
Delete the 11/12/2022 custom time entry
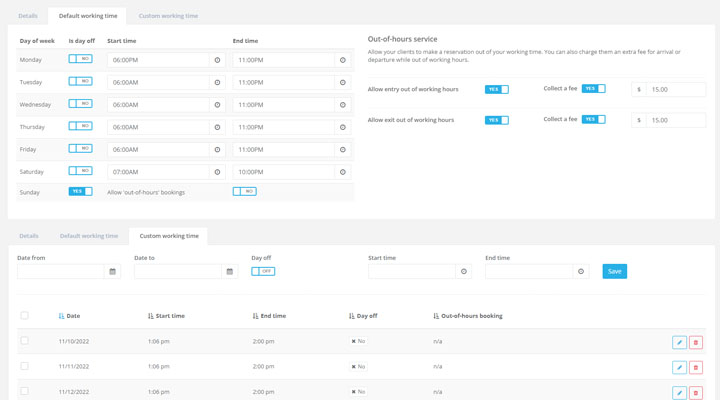click(x=696, y=393)
